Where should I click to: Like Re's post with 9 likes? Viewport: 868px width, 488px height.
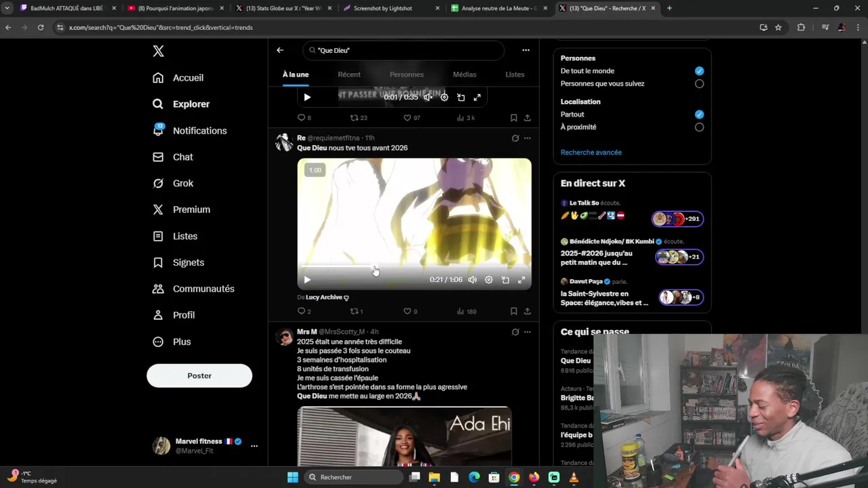[x=410, y=312]
